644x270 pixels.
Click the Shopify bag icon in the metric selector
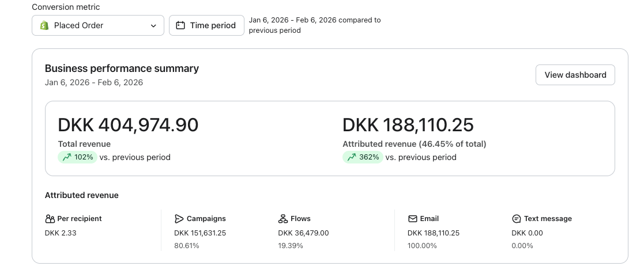pos(44,25)
